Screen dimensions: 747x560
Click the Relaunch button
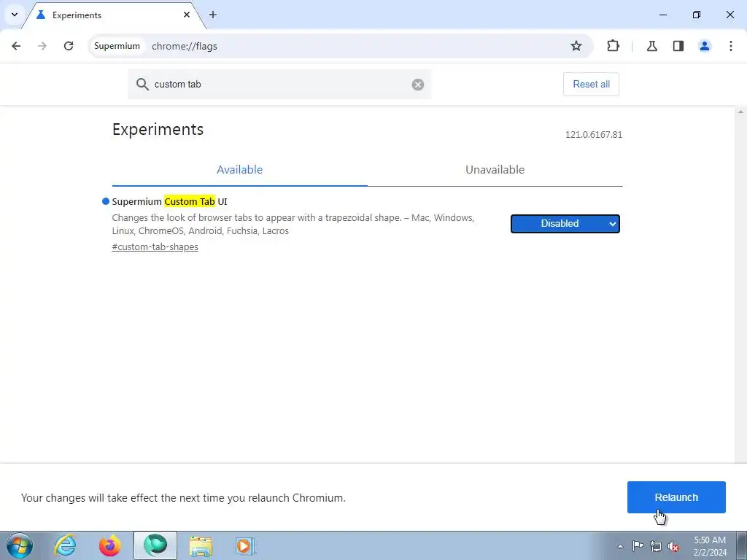pos(676,497)
